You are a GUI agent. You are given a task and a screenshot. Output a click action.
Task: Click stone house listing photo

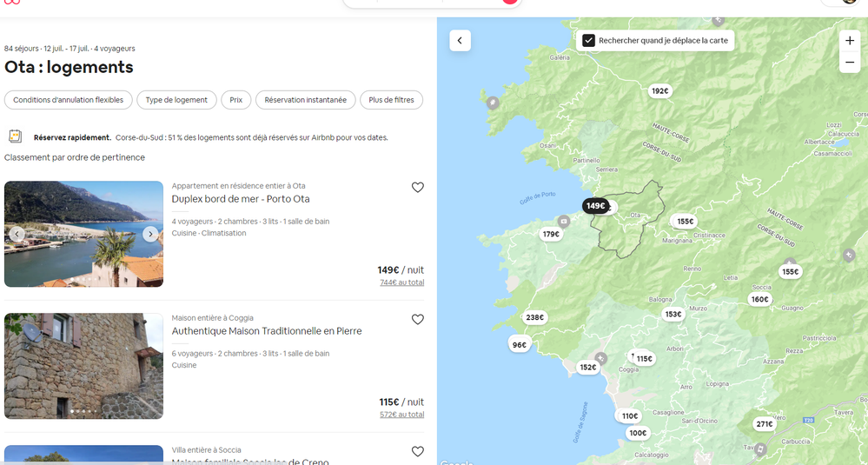[x=83, y=366]
